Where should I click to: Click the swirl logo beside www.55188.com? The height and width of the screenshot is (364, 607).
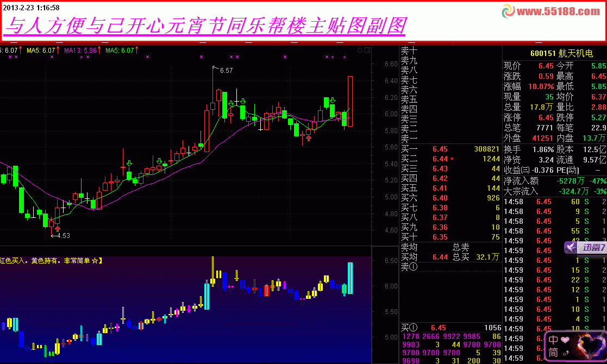click(508, 11)
